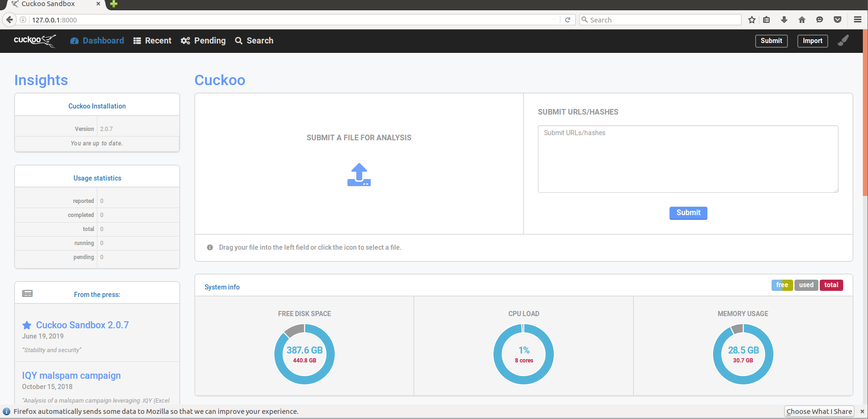Click the Pocket icon in toolbar

click(838, 20)
